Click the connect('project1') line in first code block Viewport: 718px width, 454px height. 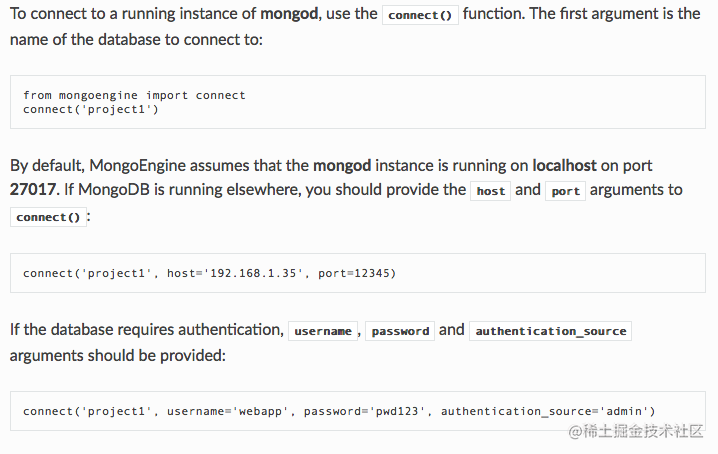pos(91,109)
